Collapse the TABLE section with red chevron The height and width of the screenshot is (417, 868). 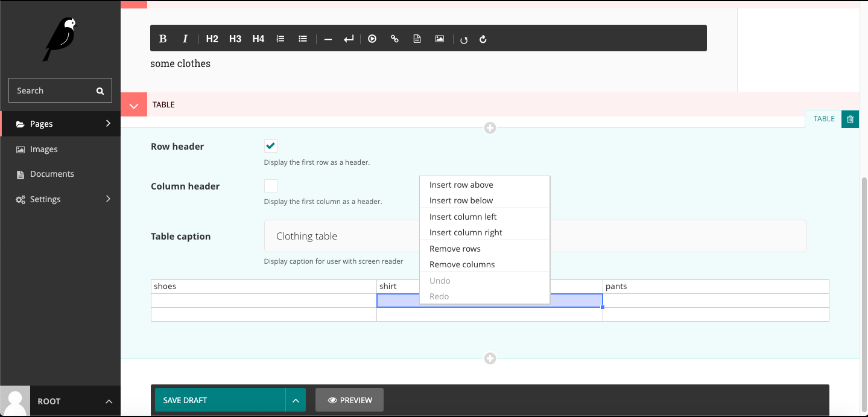coord(134,104)
